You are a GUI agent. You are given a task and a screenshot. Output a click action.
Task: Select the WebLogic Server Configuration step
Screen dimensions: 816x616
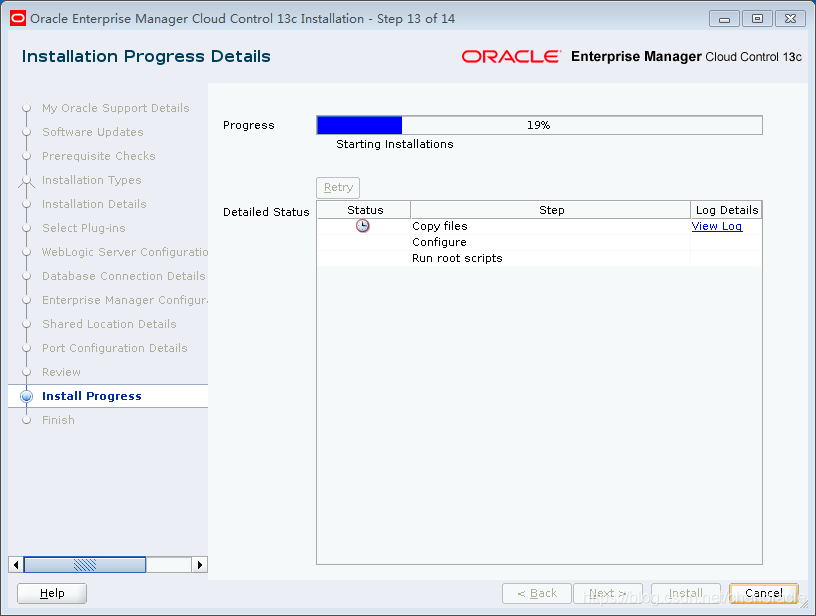[125, 252]
